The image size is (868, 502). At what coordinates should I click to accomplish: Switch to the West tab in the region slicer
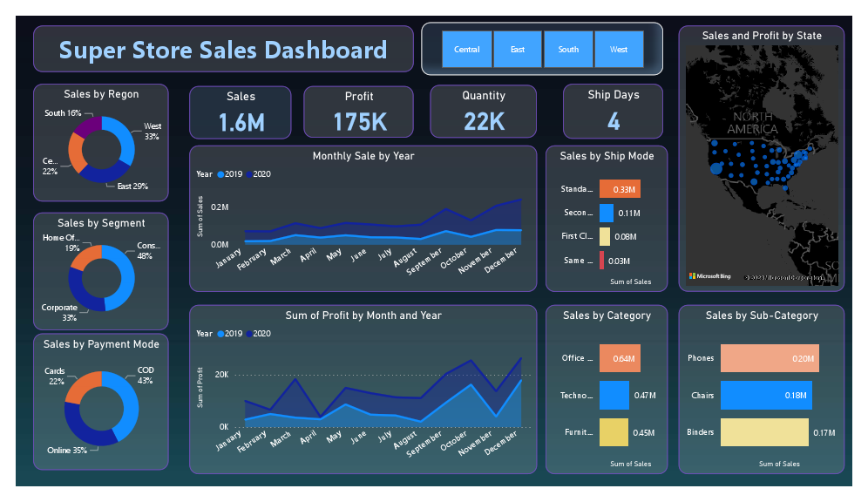point(619,49)
